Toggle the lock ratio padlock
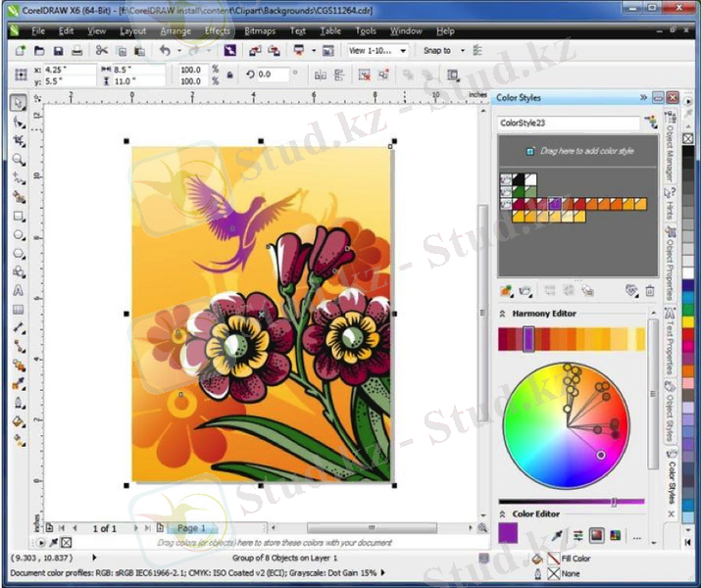 point(229,75)
